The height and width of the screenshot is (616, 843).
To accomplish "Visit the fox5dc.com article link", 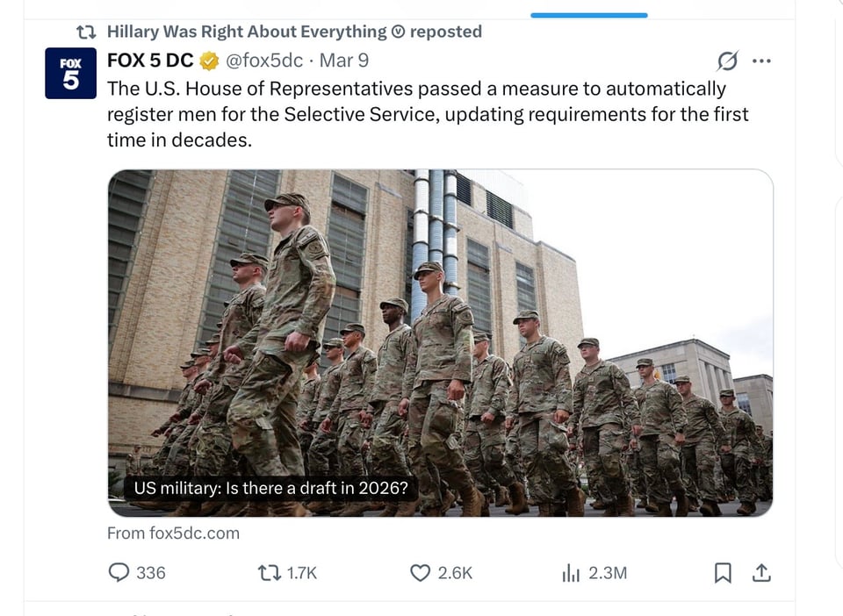I will 173,533.
